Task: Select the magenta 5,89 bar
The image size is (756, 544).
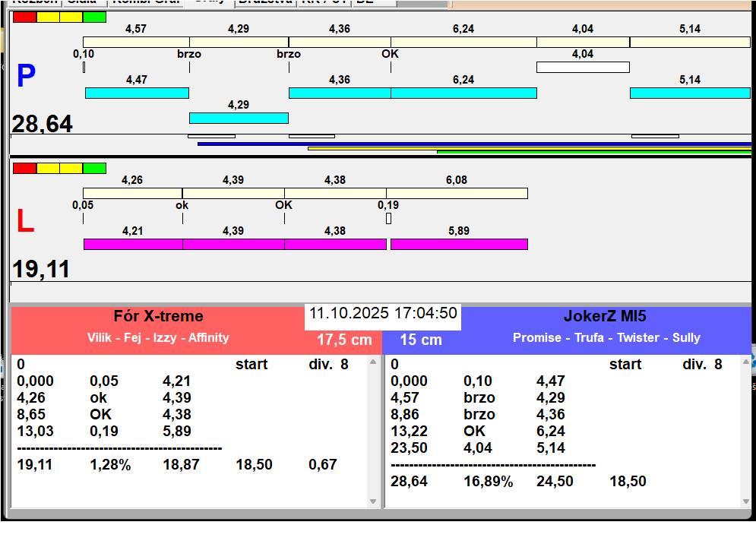Action: pyautogui.click(x=459, y=244)
